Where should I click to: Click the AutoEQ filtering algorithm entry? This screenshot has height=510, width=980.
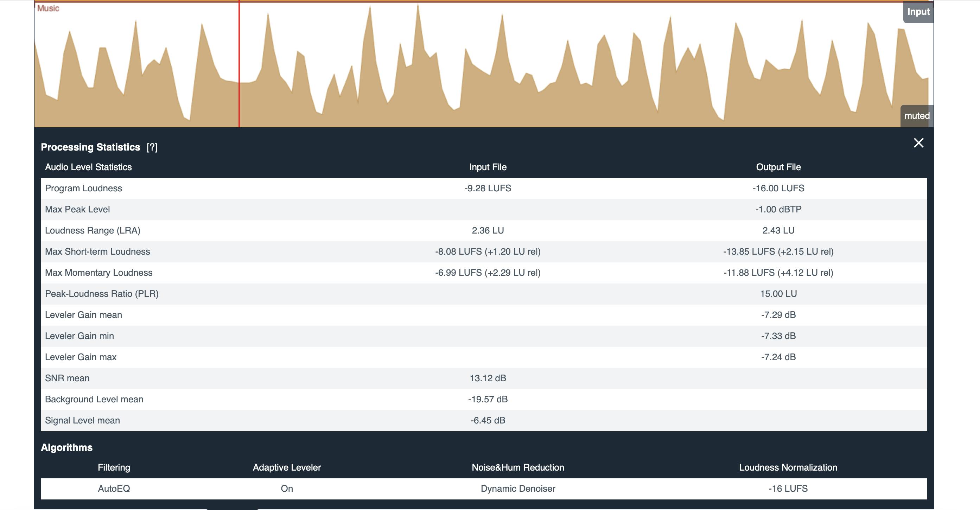click(x=114, y=489)
